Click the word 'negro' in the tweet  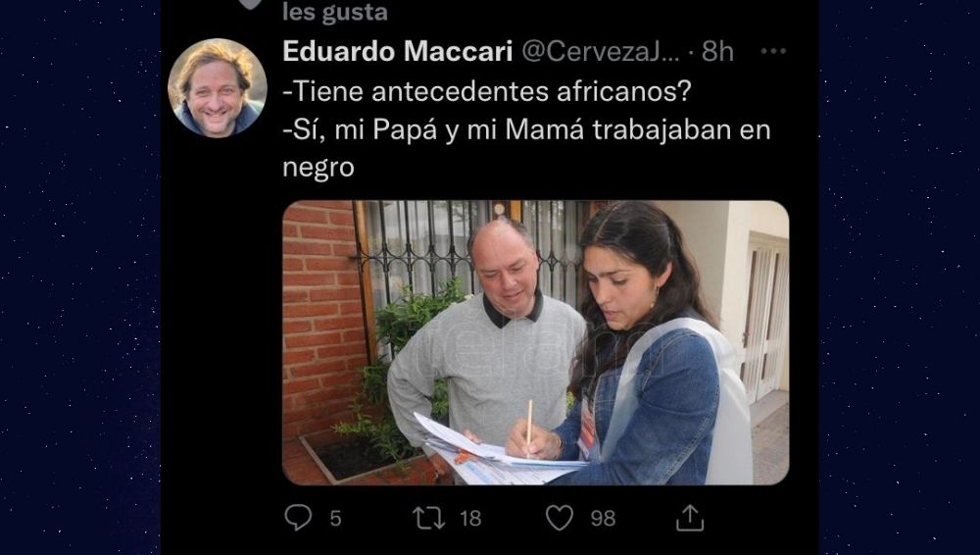click(318, 168)
